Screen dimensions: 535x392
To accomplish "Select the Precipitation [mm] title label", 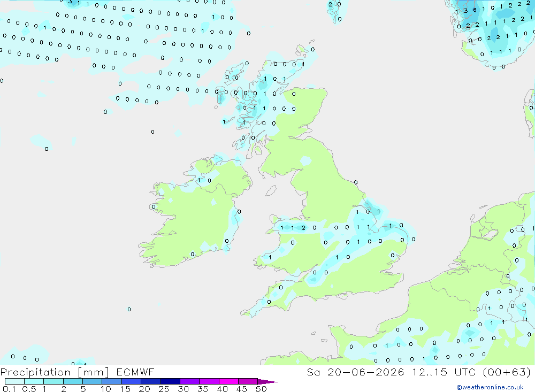I will coord(55,372).
